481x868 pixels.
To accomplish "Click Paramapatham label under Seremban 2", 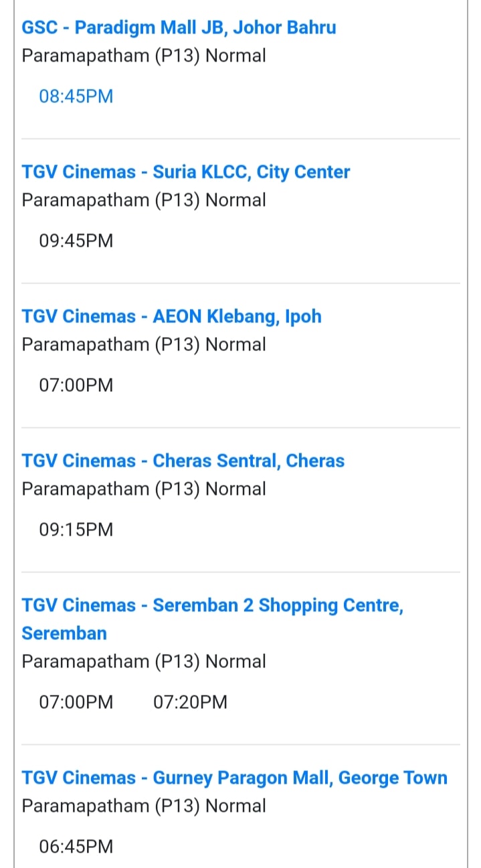I will [x=144, y=662].
